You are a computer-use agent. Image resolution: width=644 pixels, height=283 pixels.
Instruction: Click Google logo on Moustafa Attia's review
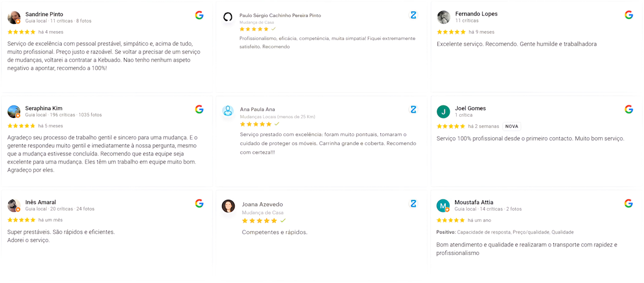point(629,204)
